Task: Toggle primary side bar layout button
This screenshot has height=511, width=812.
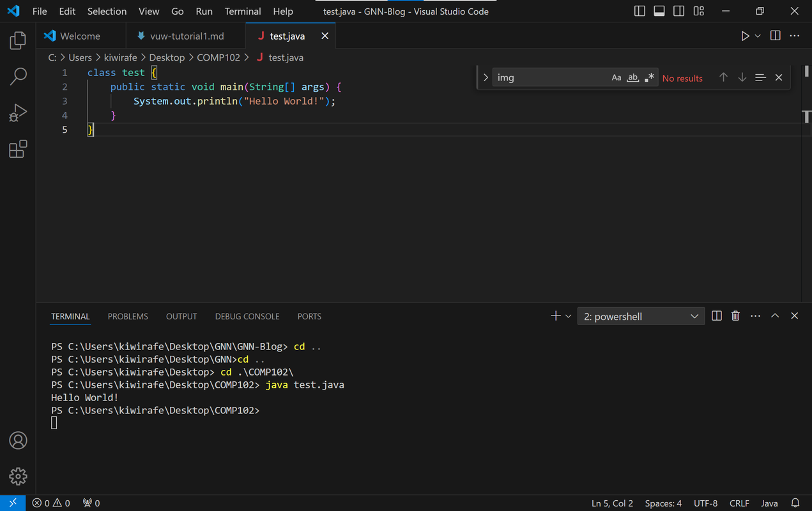Action: pos(640,11)
